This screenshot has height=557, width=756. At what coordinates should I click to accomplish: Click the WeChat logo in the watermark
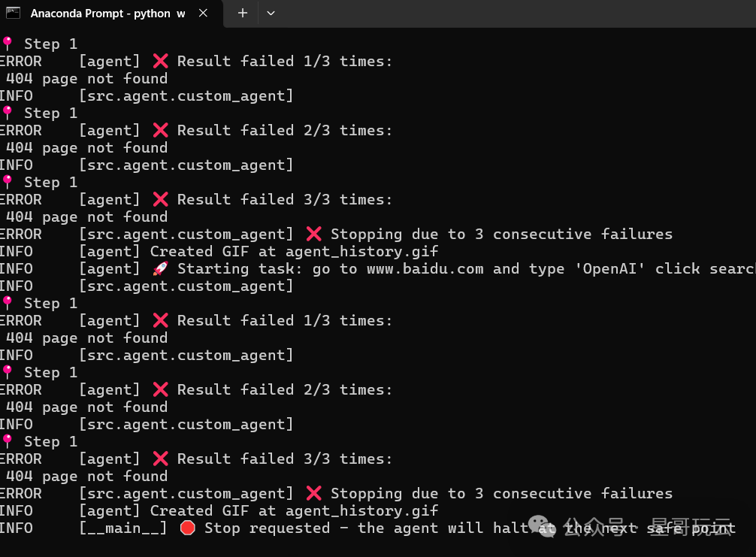[542, 527]
